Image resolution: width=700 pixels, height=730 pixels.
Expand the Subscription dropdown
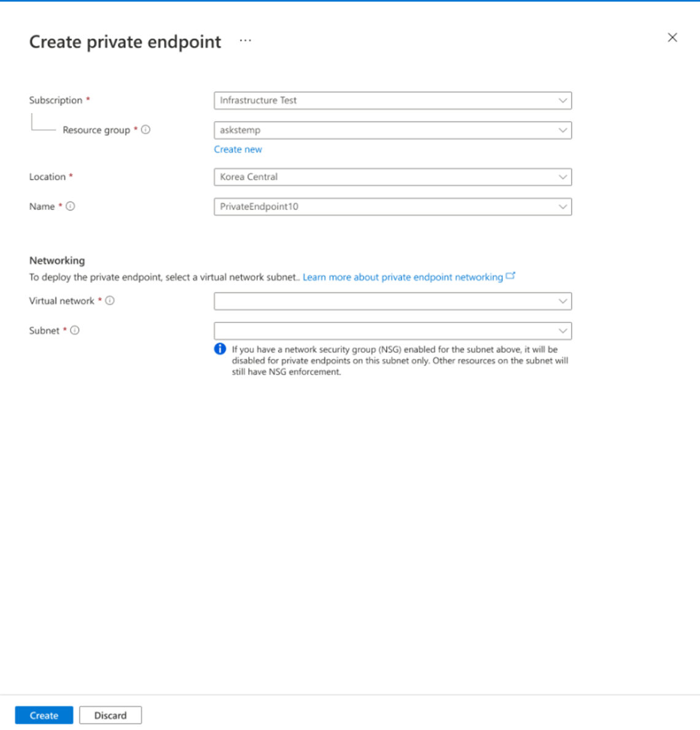tap(562, 101)
